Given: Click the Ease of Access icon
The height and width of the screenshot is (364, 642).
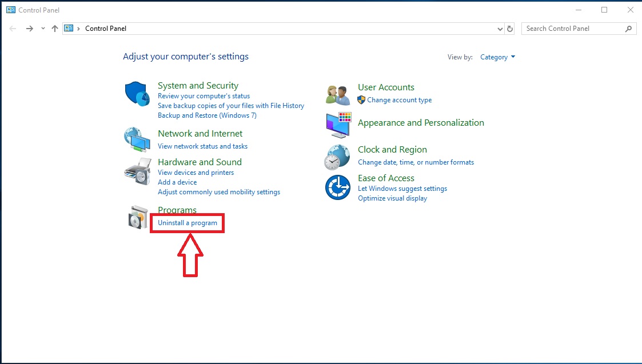Looking at the screenshot, I should click(338, 187).
